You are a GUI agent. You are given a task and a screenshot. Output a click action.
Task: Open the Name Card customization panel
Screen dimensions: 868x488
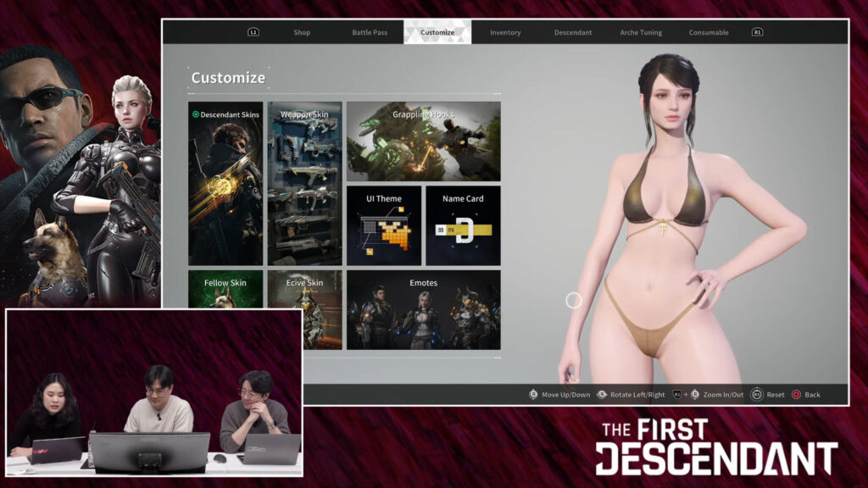tap(463, 225)
